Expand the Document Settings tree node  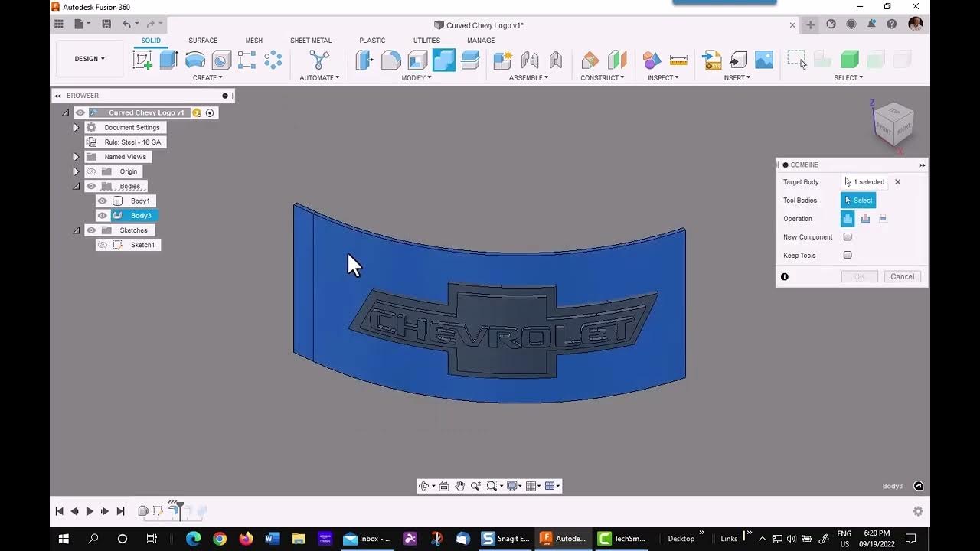point(76,128)
